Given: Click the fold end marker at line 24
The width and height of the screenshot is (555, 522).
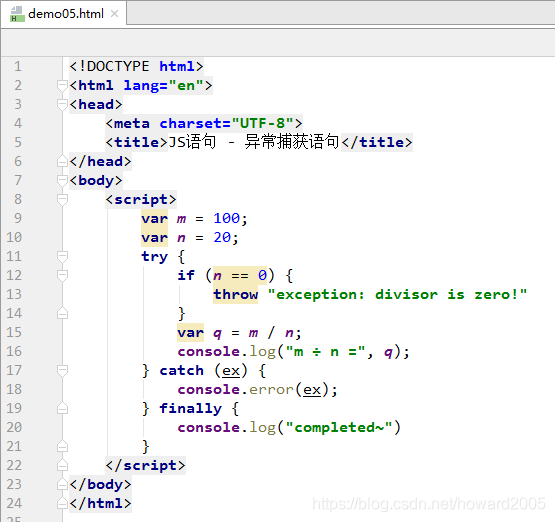Looking at the screenshot, I should (62, 503).
